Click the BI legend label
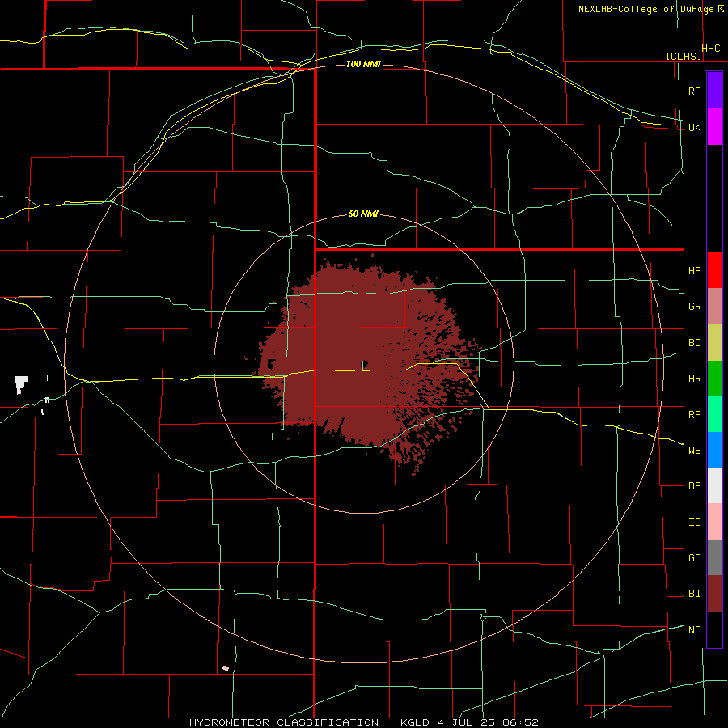Image resolution: width=728 pixels, height=728 pixels. click(695, 594)
